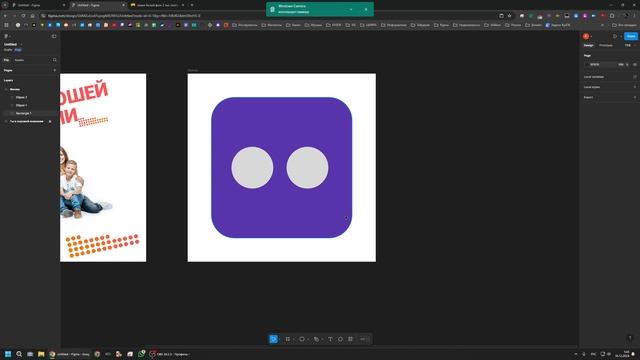Switch to the first Figma browser tab

(39, 5)
